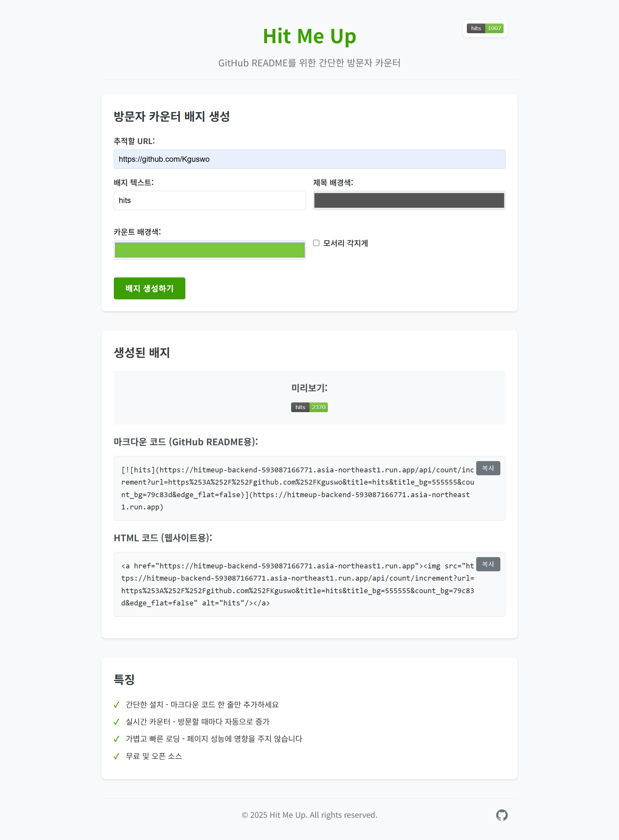This screenshot has width=619, height=840.
Task: Click the hits badge text input
Action: point(210,200)
